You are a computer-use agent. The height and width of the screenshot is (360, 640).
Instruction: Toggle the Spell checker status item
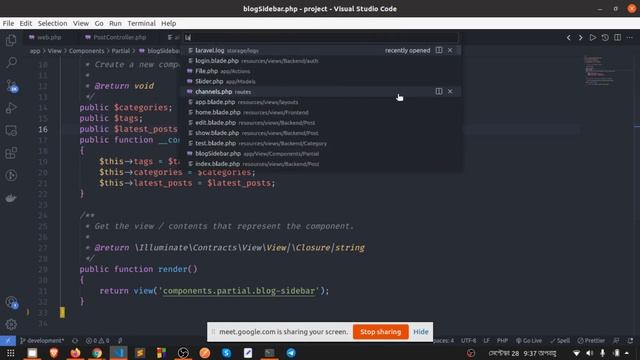(560, 340)
